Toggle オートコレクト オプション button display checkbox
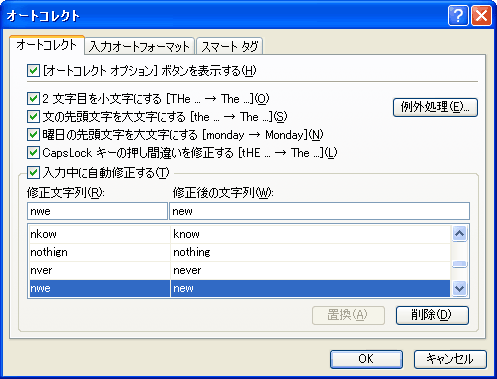The image size is (497, 379). (33, 71)
